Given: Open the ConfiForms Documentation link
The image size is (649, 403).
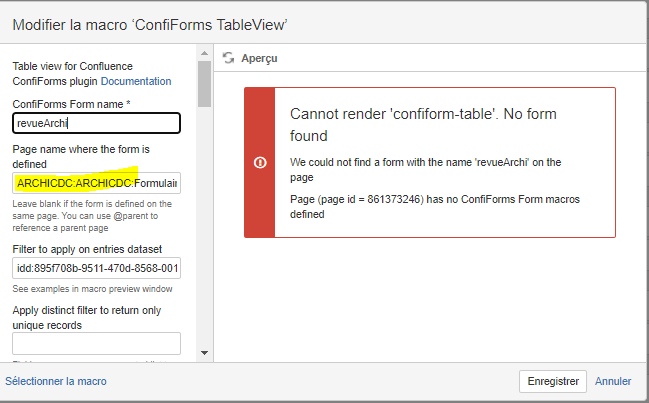Looking at the screenshot, I should coord(136,81).
